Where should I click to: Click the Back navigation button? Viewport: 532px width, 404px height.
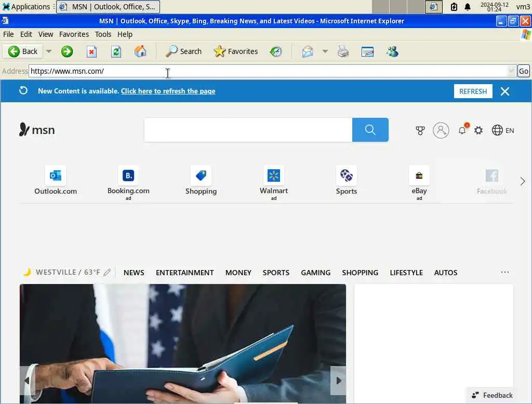click(23, 51)
